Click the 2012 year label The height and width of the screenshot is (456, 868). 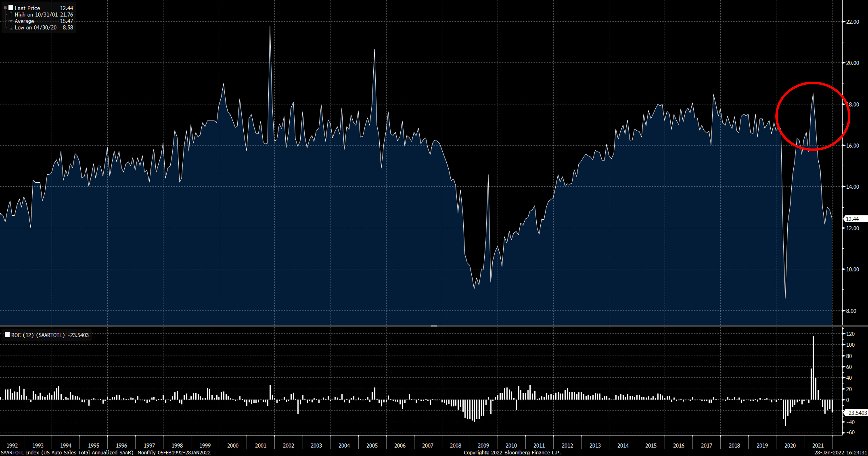pyautogui.click(x=567, y=446)
